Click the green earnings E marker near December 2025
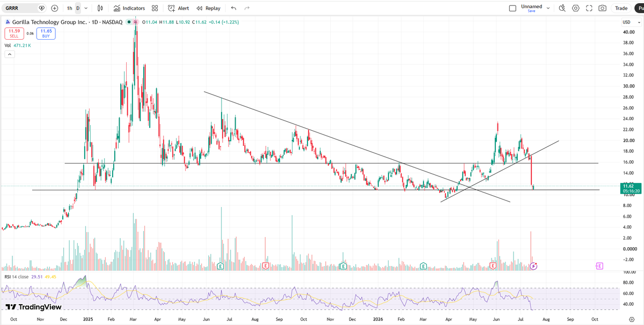This screenshot has width=644, height=325. (343, 265)
